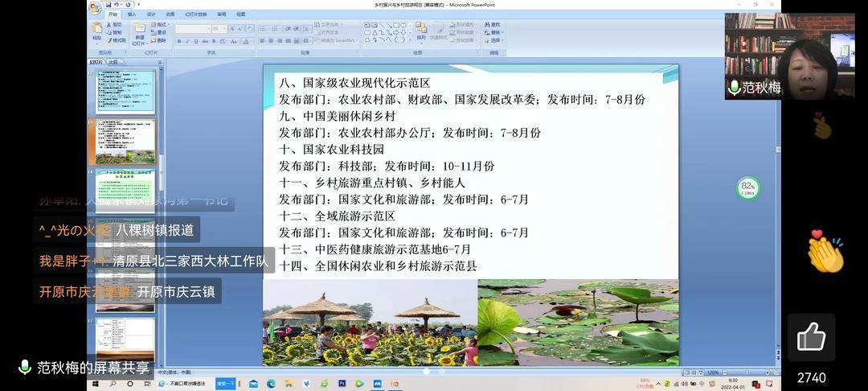Expand the Select (选择) dropdown
Viewport: 868px width, 391px height.
[x=495, y=40]
